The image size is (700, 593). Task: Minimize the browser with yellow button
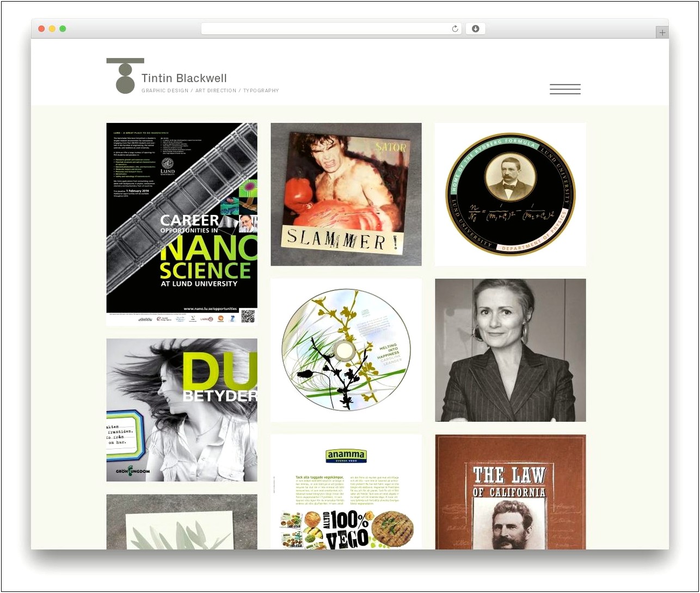click(52, 29)
